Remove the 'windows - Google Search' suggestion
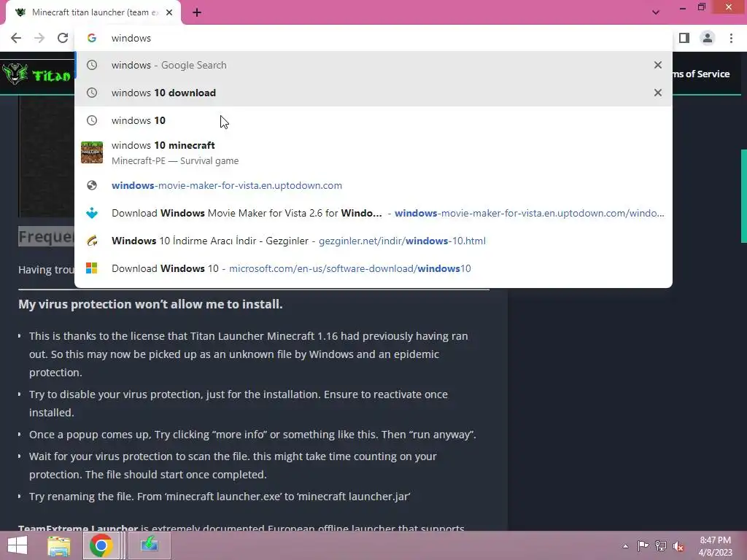Screen dimensions: 747x560 click(x=658, y=65)
